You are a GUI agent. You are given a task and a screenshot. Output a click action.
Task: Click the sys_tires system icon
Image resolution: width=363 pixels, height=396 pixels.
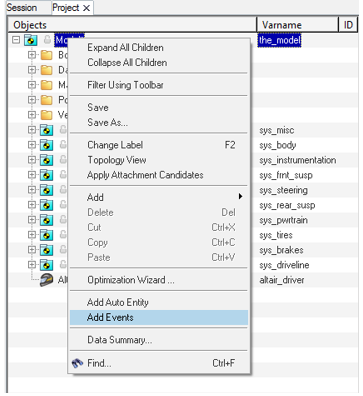[x=46, y=235]
